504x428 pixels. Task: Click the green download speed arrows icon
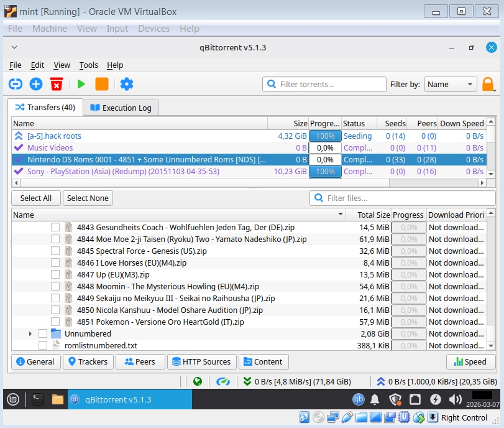click(247, 382)
